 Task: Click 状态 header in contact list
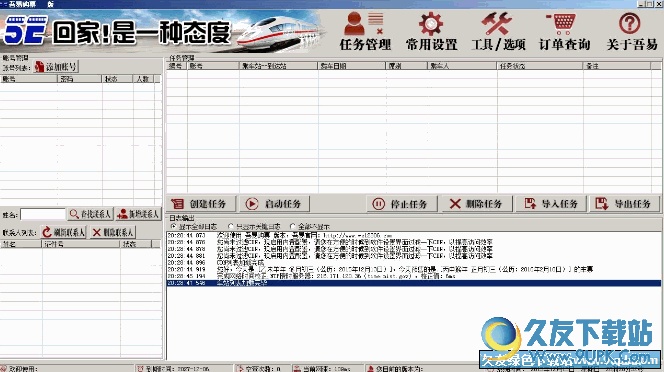point(136,244)
